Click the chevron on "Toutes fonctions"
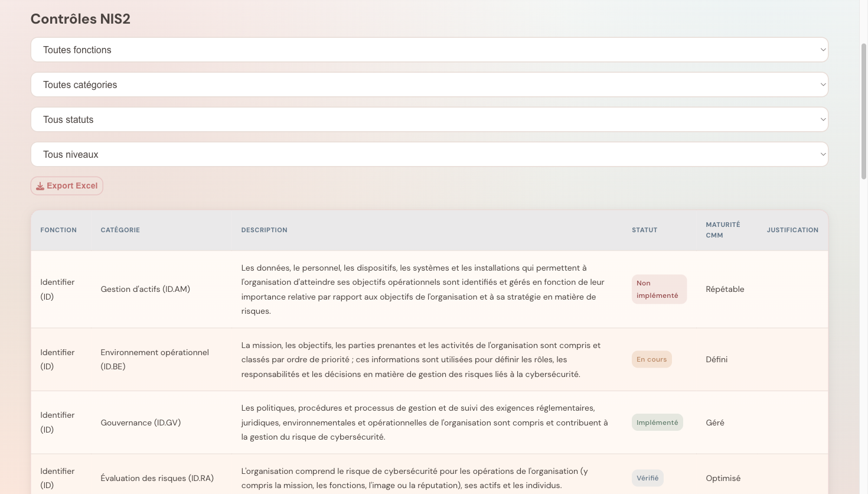This screenshot has height=494, width=868. click(822, 50)
